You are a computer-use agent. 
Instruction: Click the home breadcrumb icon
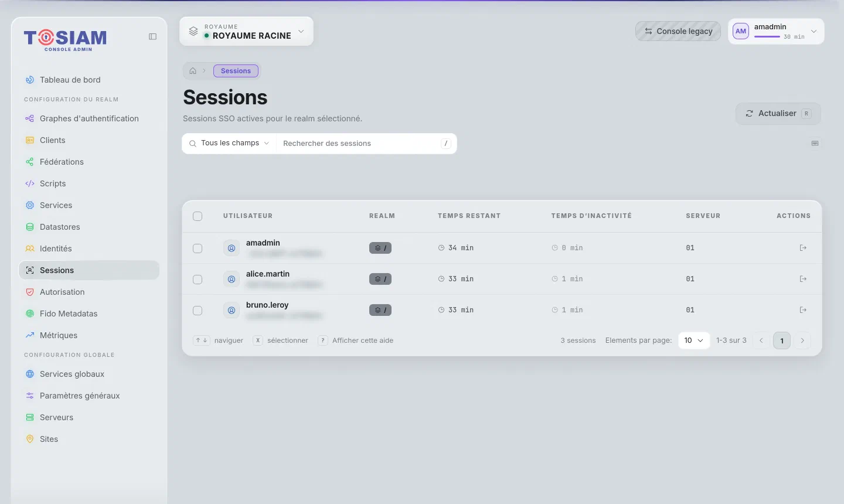[193, 71]
